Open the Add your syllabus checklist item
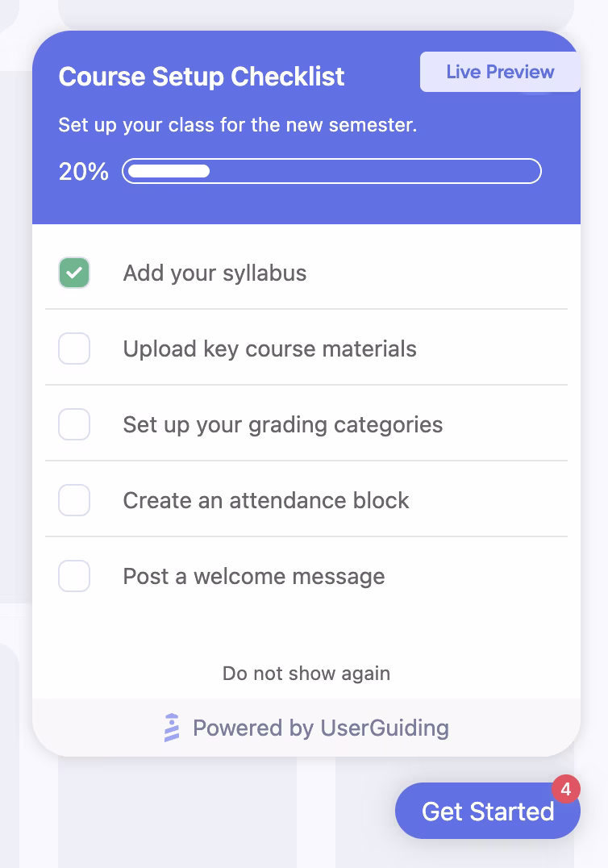608x868 pixels. click(214, 273)
